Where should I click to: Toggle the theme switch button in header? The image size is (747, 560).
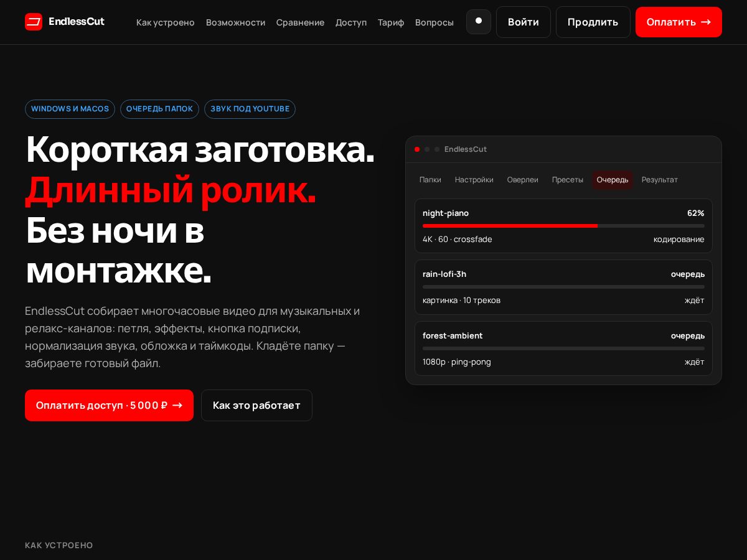coord(479,22)
